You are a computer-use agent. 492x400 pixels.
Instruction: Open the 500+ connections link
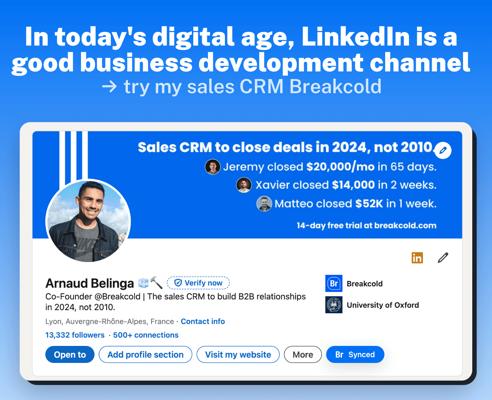(x=146, y=335)
